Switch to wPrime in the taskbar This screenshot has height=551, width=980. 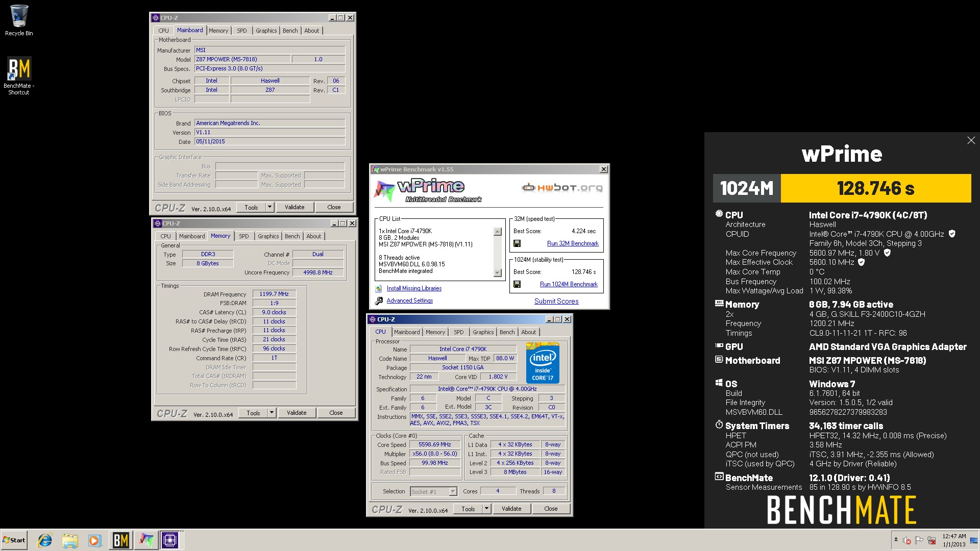point(146,540)
